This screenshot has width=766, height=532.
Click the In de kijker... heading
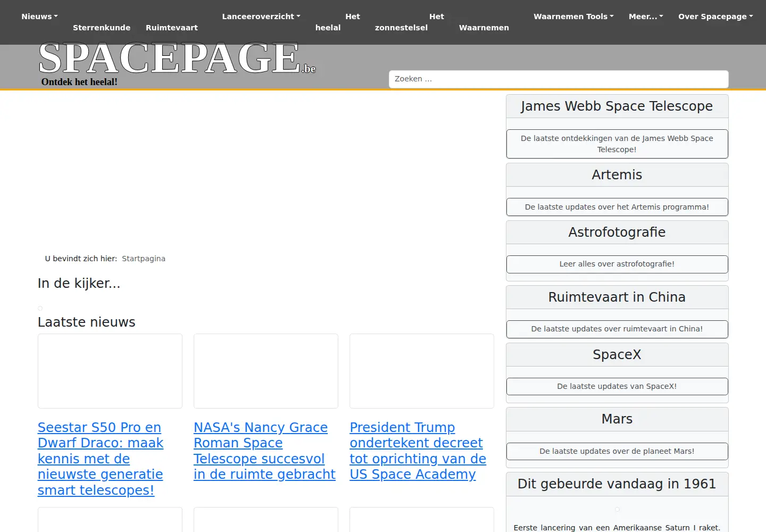pos(79,283)
